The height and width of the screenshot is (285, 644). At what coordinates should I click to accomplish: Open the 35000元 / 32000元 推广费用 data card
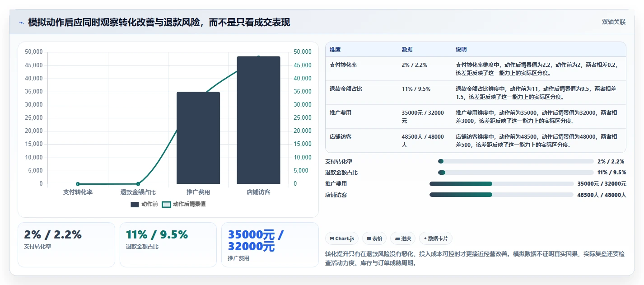click(270, 245)
